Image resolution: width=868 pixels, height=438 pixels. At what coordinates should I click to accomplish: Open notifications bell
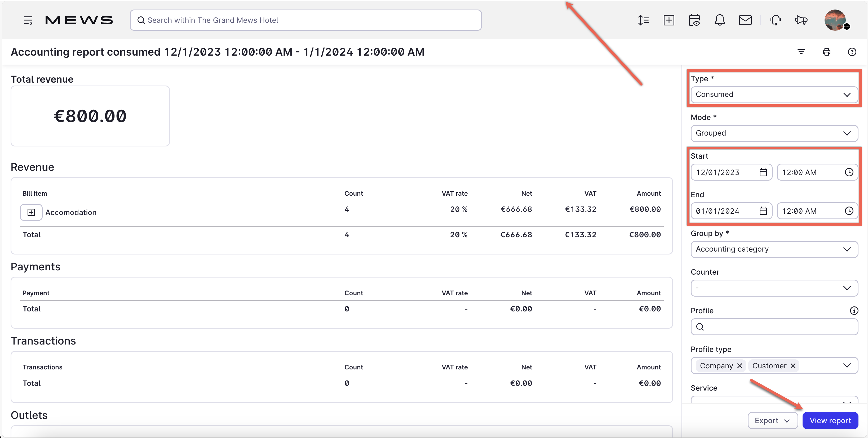pyautogui.click(x=720, y=20)
